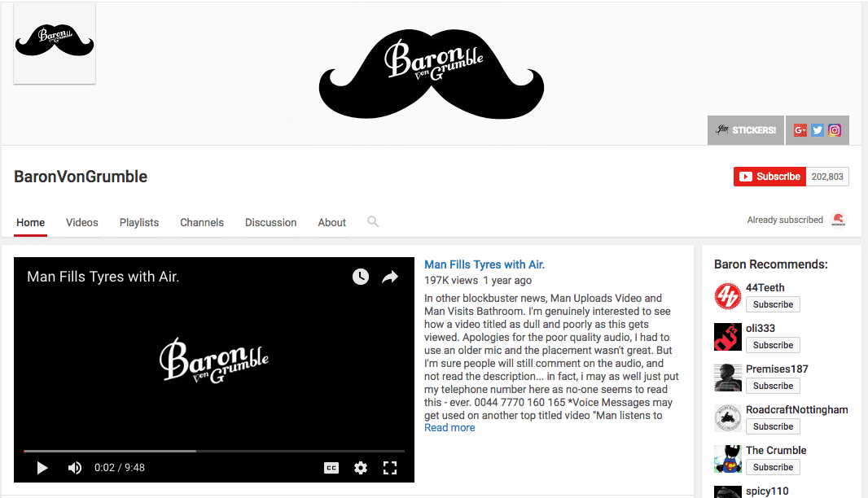The width and height of the screenshot is (868, 498).
Task: Click the video title overlay in player
Action: [103, 277]
